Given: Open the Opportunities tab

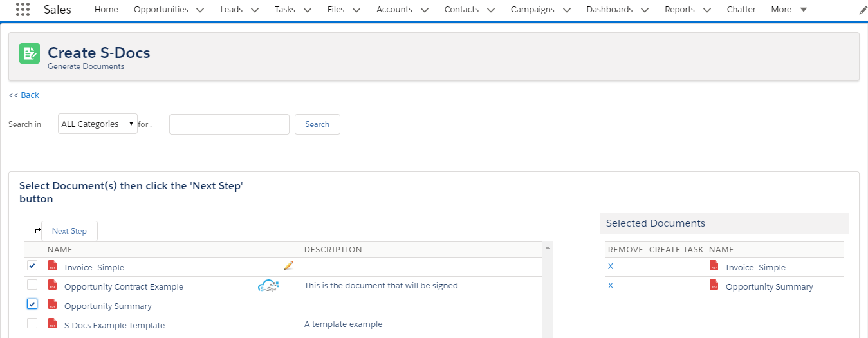Looking at the screenshot, I should tap(161, 10).
